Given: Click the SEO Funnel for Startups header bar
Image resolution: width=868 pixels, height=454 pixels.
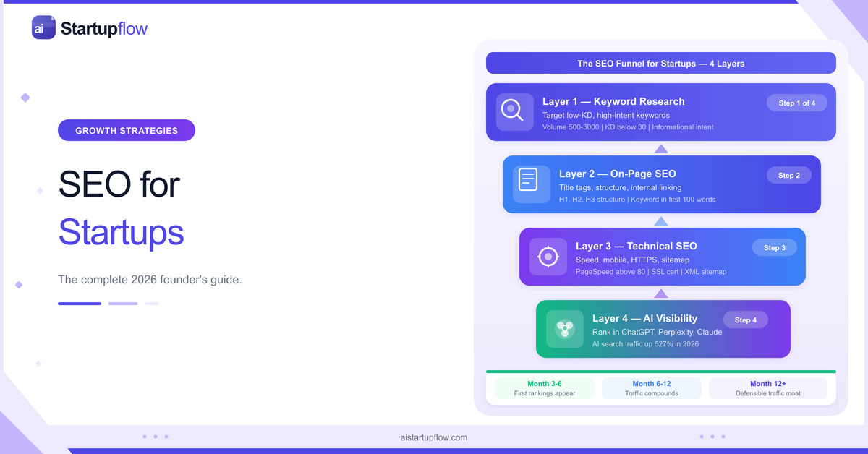Looking at the screenshot, I should coord(661,63).
